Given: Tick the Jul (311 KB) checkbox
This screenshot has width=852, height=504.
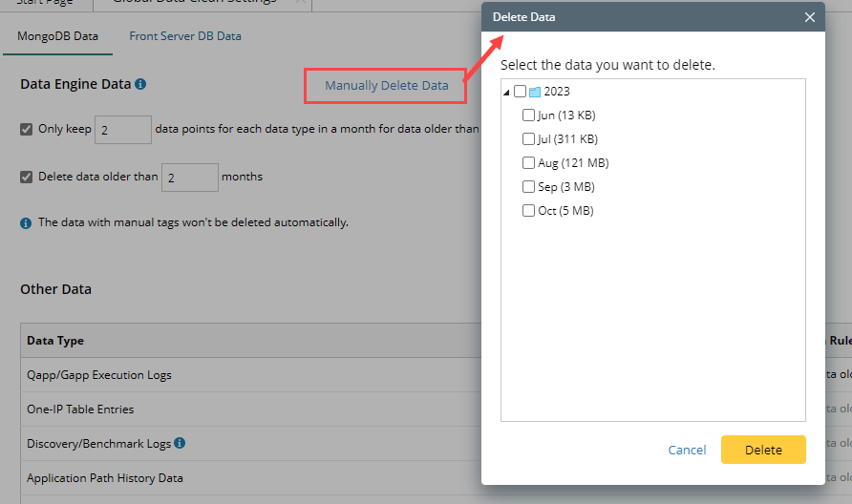Looking at the screenshot, I should 528,139.
